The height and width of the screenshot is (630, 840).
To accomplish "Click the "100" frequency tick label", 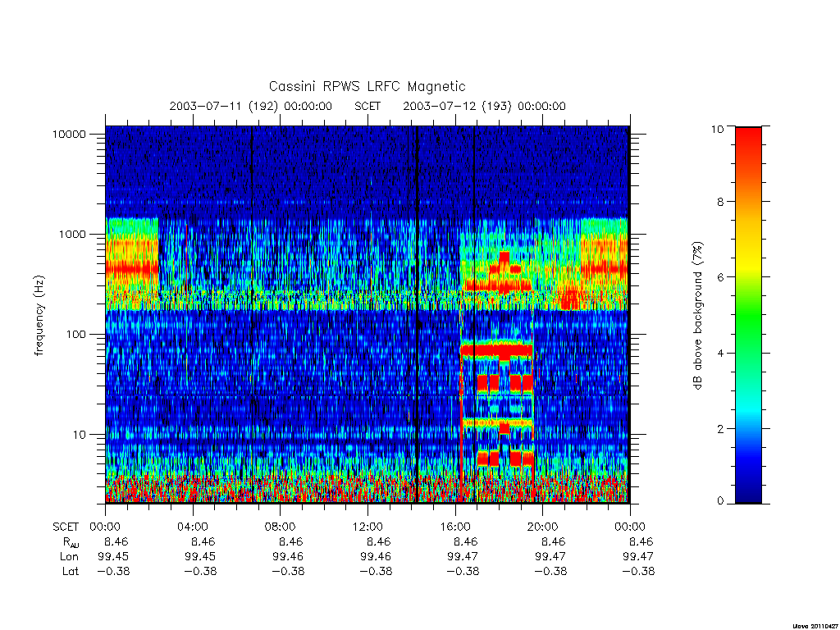I will tap(75, 335).
